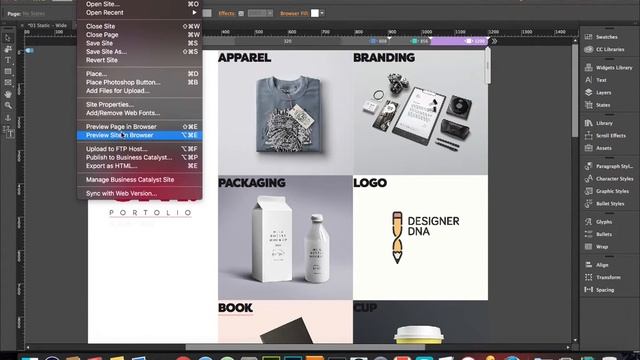Screen dimensions: 640x360
Task: Choose Preview Page in Browser
Action: coord(140,127)
